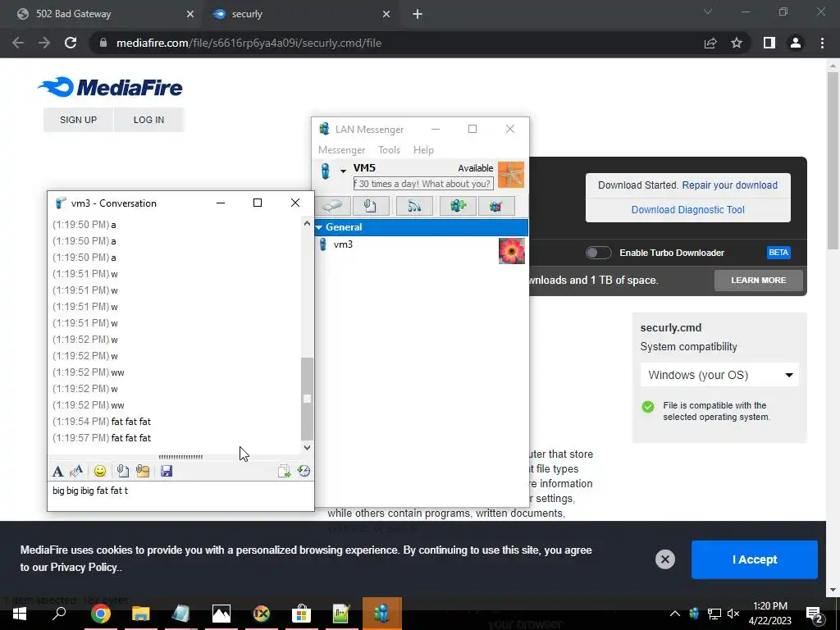Click the LOG IN button

149,120
